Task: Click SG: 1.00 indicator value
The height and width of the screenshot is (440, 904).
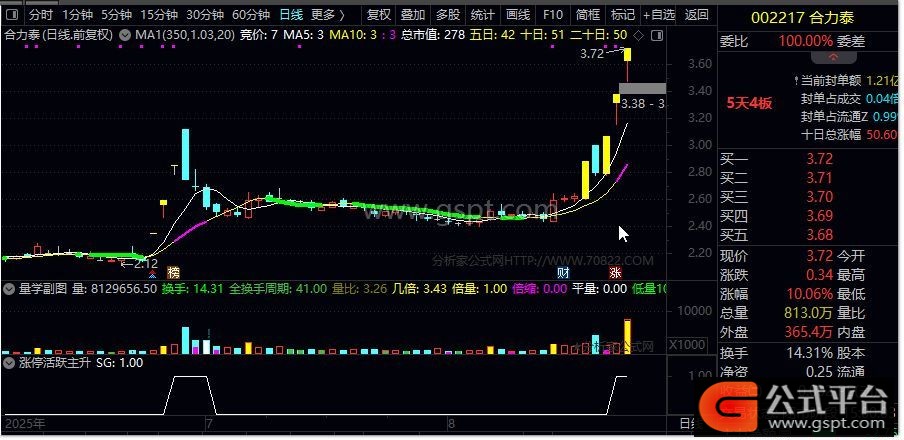Action: (x=119, y=363)
